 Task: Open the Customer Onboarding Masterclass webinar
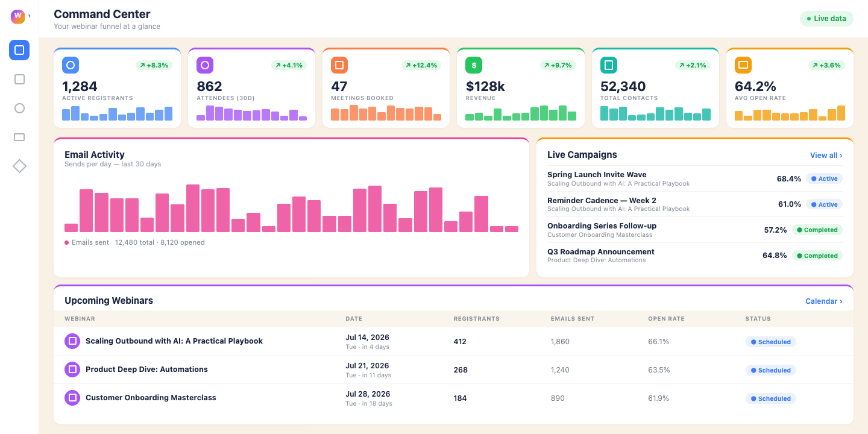(x=151, y=398)
